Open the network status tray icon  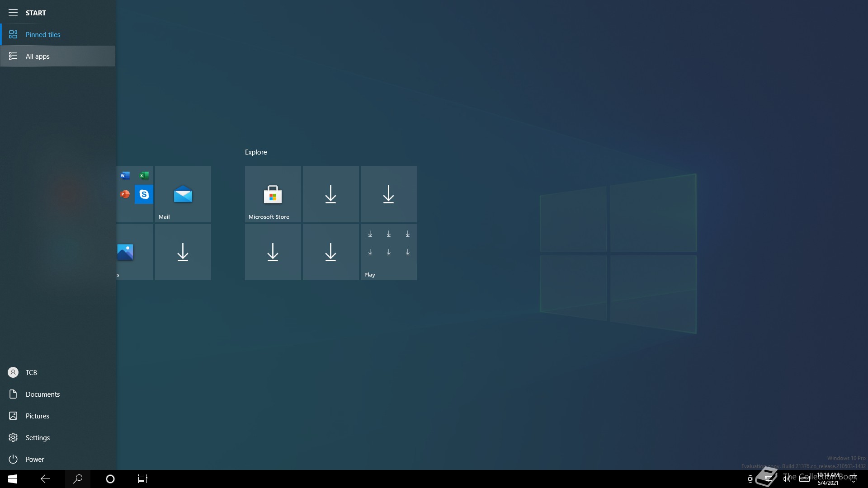[x=768, y=479]
